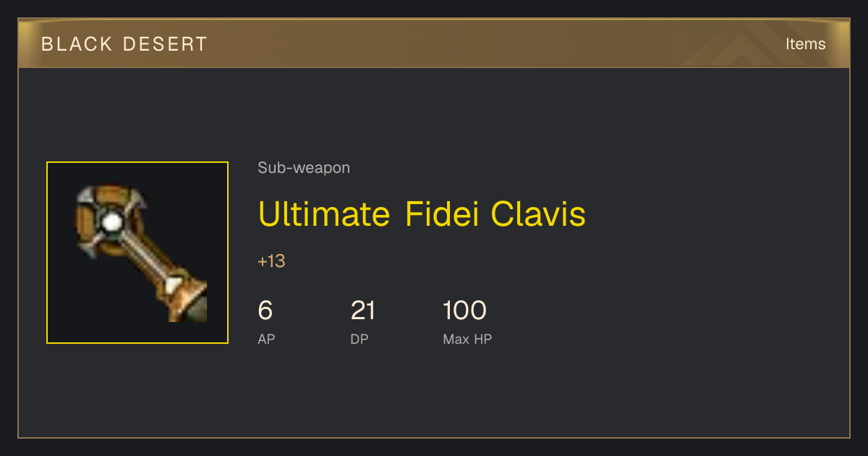Select the Ultimate Fidei Clavis item name
Screen dimensions: 868x456
coord(422,214)
